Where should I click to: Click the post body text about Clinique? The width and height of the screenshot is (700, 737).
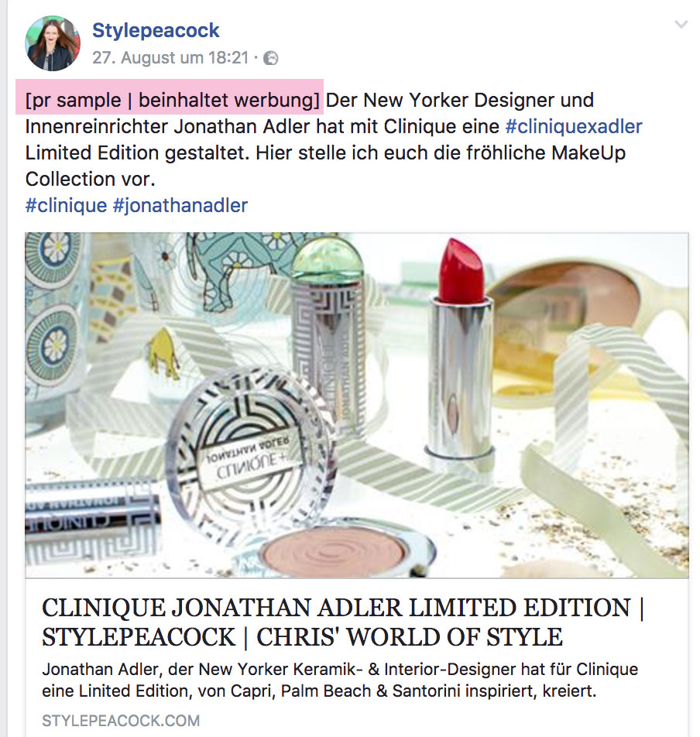pos(334,139)
